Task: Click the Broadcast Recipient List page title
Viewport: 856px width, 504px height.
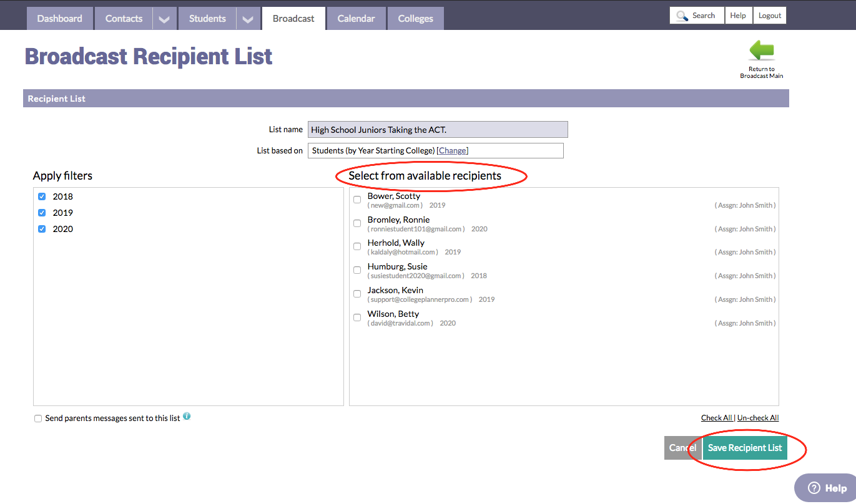Action: point(149,57)
